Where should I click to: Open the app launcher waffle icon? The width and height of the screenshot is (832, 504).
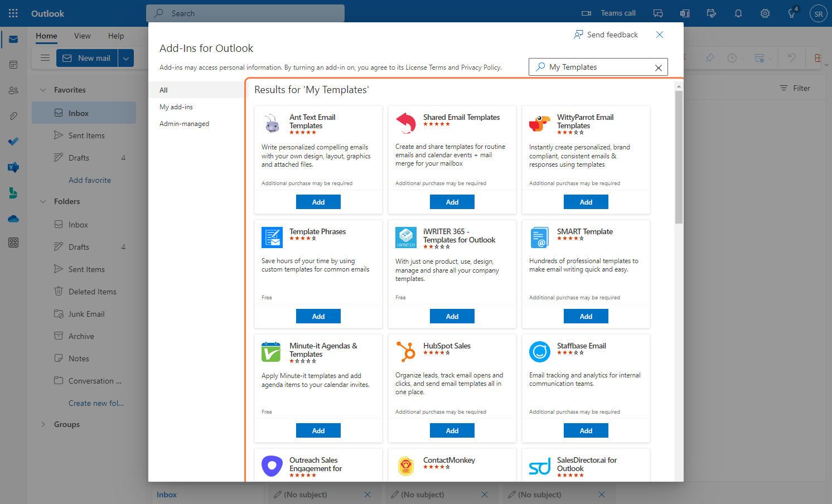click(x=13, y=13)
